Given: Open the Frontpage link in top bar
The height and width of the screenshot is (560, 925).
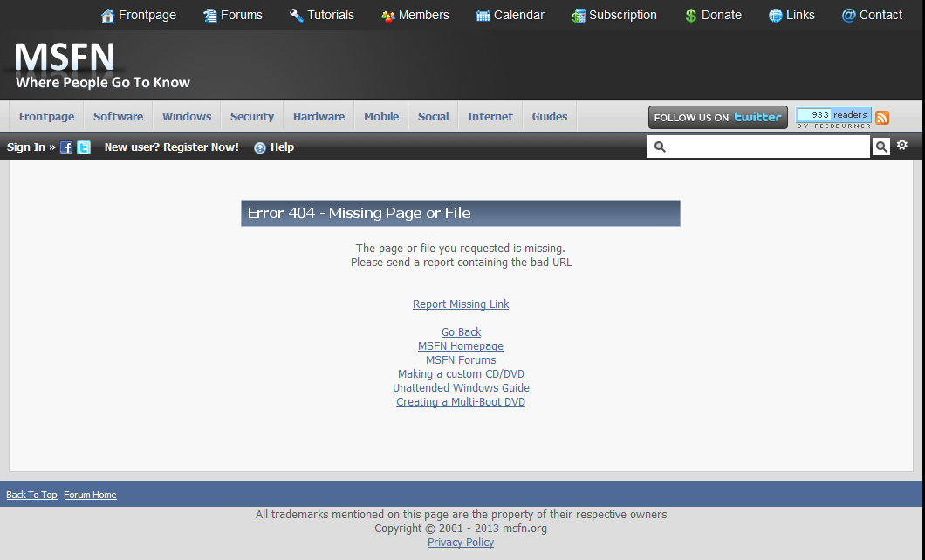Looking at the screenshot, I should [x=147, y=16].
